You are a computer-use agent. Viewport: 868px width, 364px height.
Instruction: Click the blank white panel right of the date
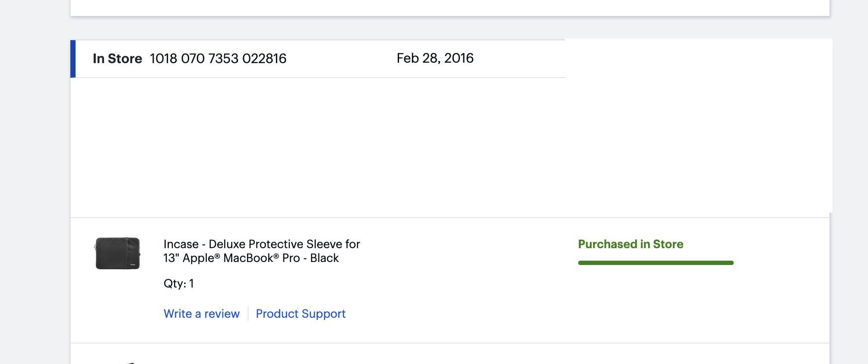point(698,125)
